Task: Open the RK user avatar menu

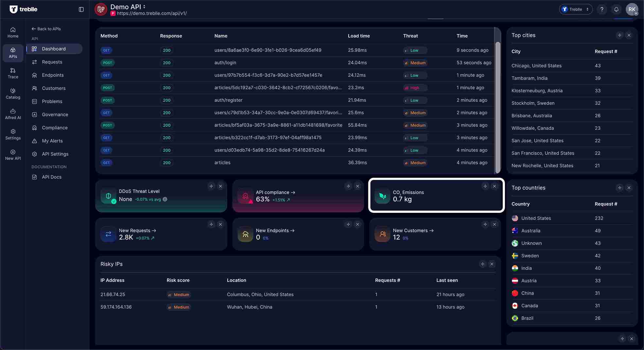Action: [x=632, y=9]
